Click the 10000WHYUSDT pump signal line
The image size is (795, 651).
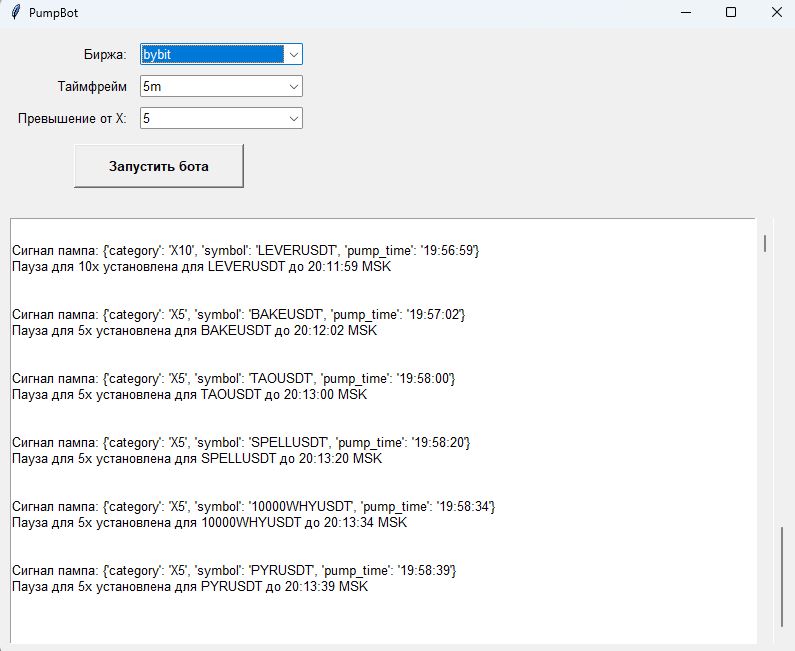click(x=254, y=507)
